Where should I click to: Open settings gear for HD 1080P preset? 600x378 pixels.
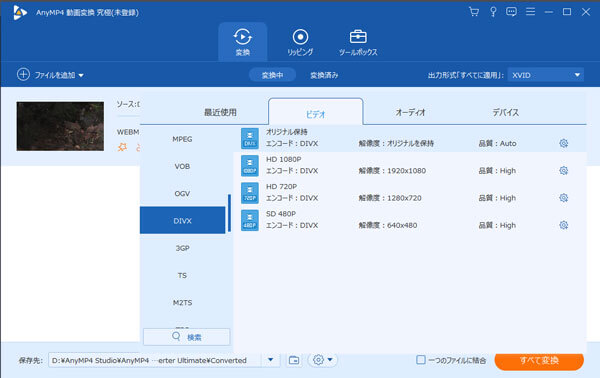(563, 170)
